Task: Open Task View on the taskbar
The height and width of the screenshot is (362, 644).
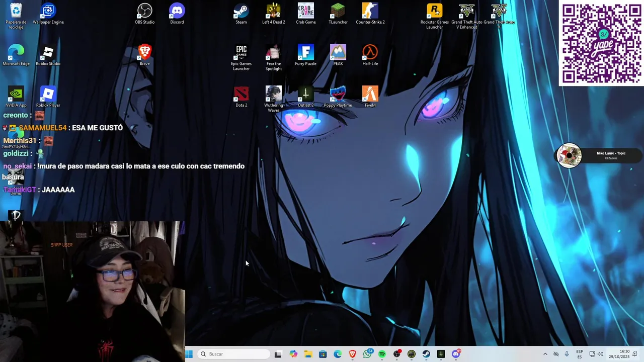Action: (x=278, y=354)
